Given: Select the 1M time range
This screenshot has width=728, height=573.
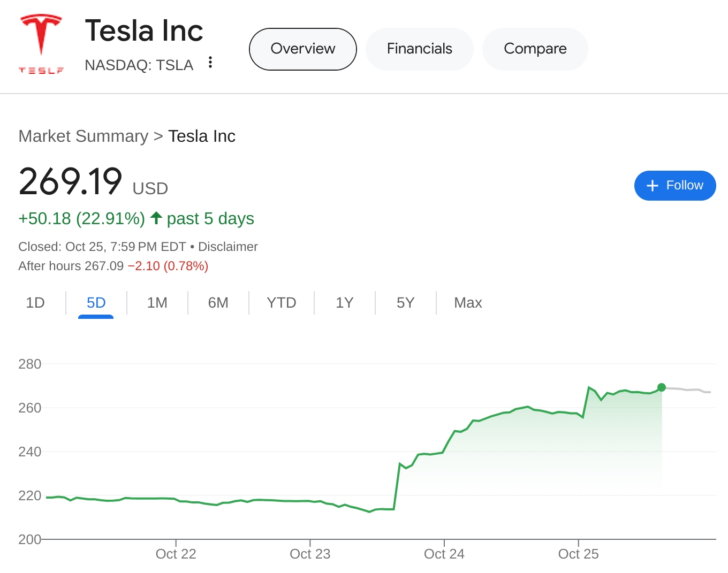Looking at the screenshot, I should (157, 302).
